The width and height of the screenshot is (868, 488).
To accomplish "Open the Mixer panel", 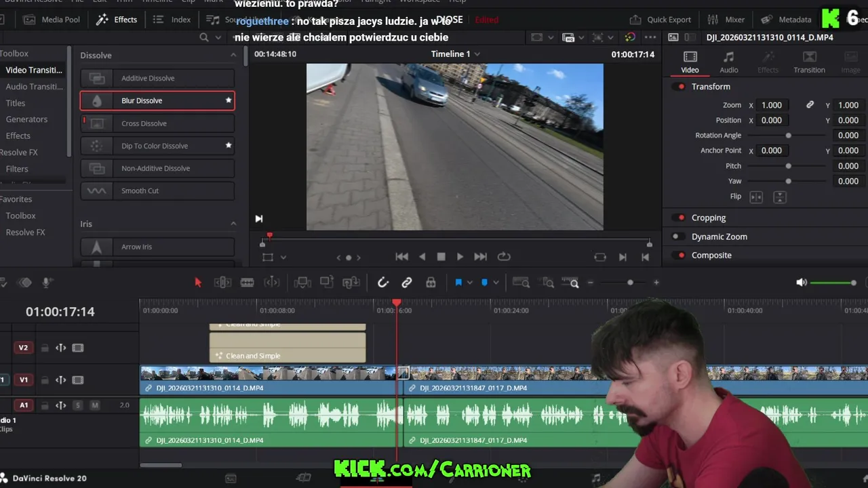I will 726,20.
